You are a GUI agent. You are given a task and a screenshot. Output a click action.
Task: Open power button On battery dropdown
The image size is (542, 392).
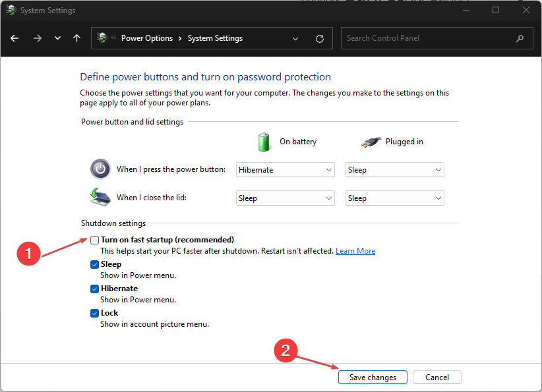tap(286, 170)
